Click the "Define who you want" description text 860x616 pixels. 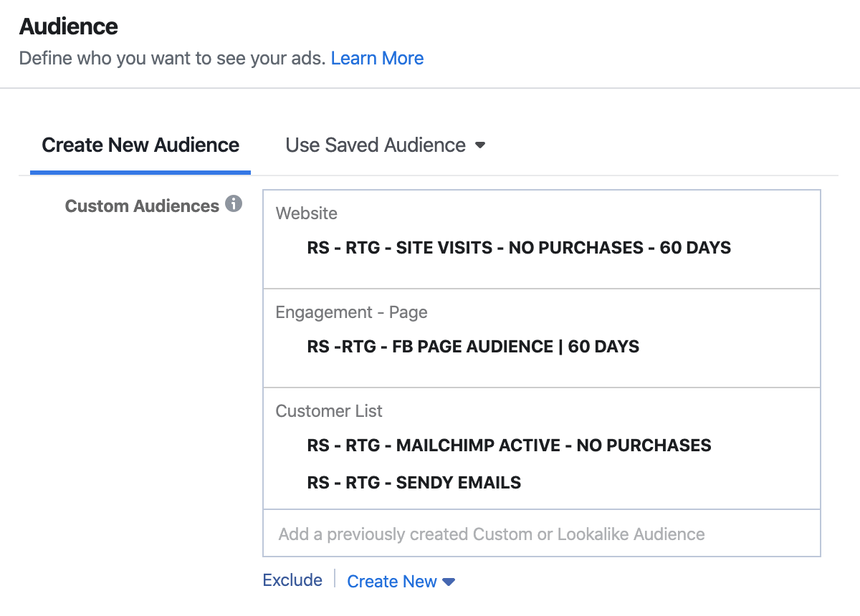pyautogui.click(x=172, y=58)
